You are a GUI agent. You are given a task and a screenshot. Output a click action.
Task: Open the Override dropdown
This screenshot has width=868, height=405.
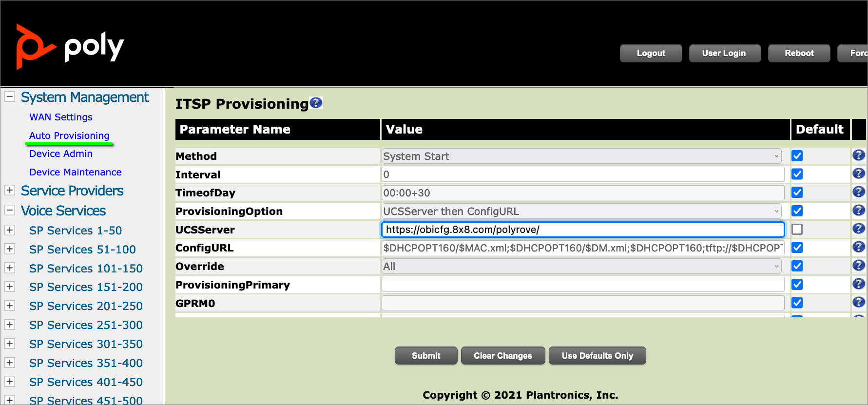pyautogui.click(x=581, y=266)
